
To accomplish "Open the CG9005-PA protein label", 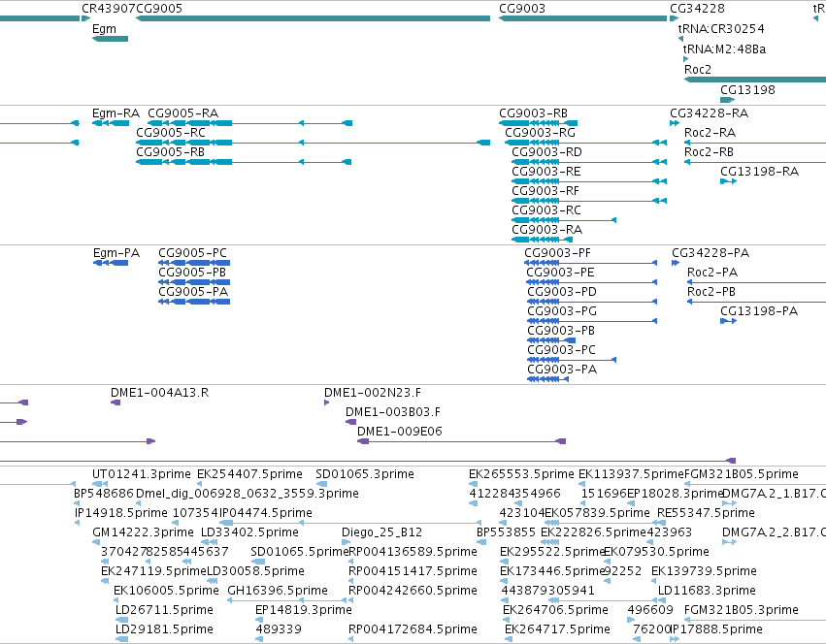I will (x=193, y=292).
